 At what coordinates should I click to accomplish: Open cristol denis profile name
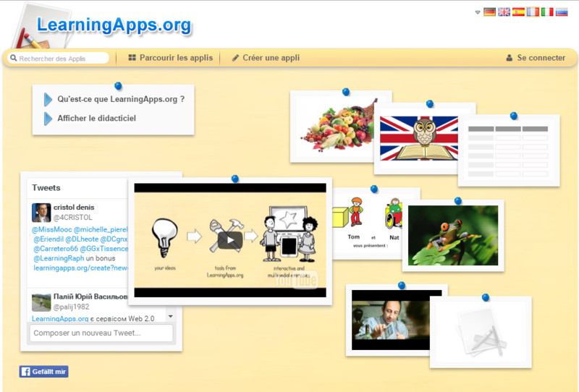[x=74, y=207]
